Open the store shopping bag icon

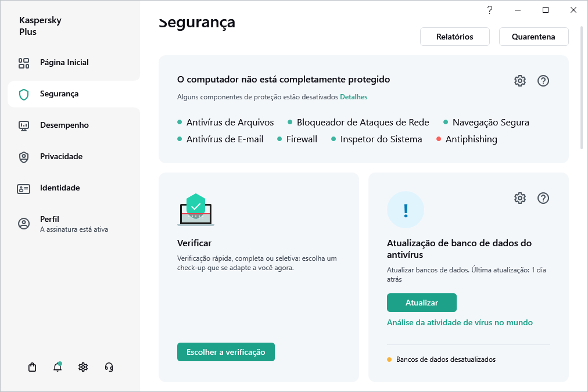tap(33, 367)
